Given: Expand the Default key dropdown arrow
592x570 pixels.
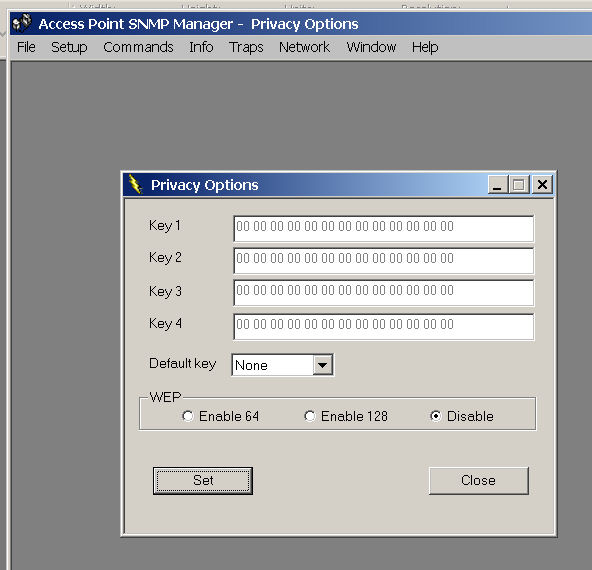Looking at the screenshot, I should [322, 365].
